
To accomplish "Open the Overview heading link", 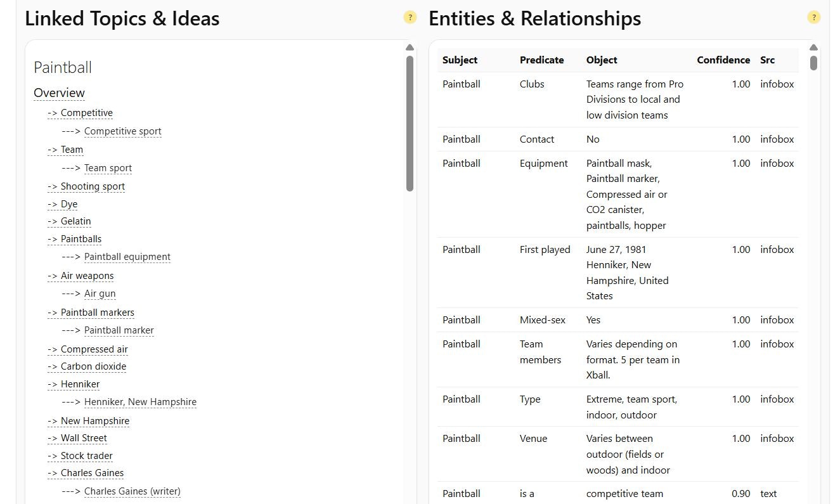I will tap(59, 93).
